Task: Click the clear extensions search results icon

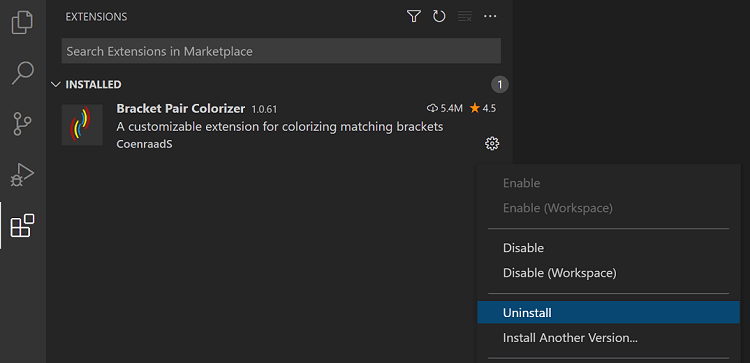Action: (x=464, y=17)
